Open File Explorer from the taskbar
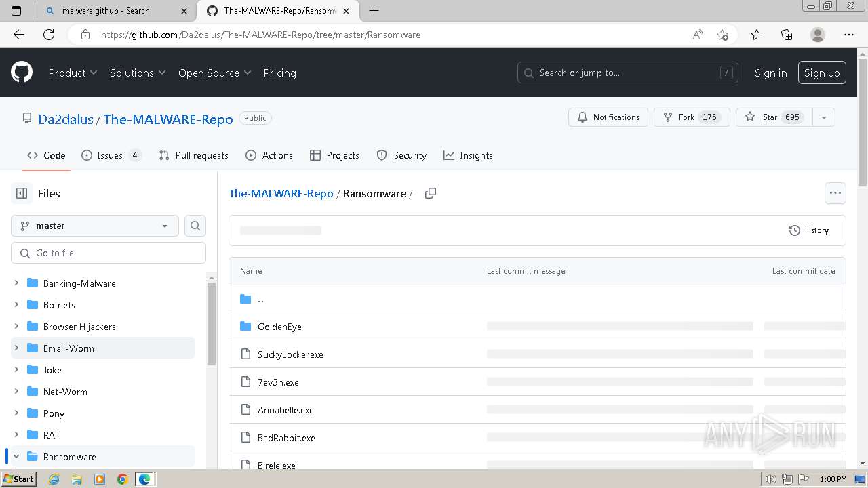The image size is (868, 488). (77, 479)
